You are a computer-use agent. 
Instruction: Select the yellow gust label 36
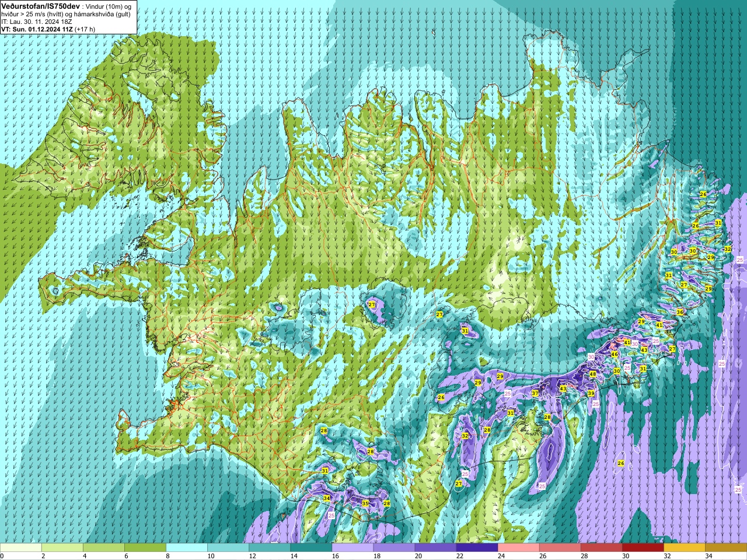[680, 312]
